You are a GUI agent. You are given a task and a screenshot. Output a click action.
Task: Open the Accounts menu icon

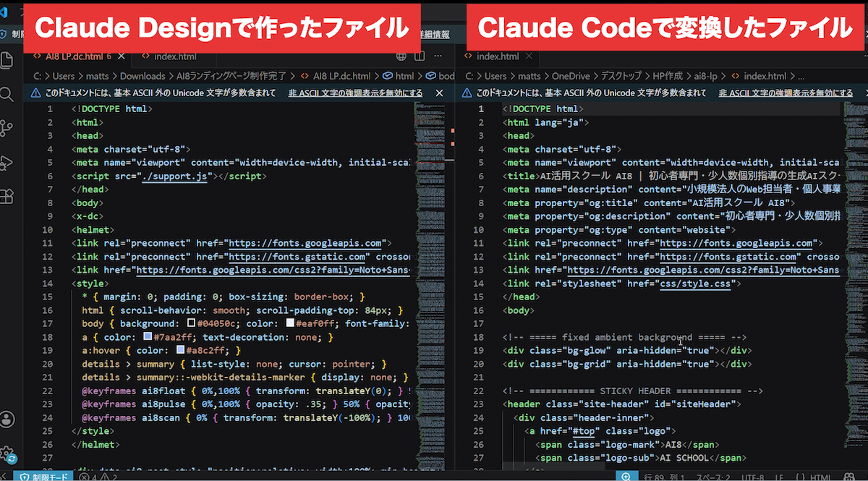(x=7, y=420)
